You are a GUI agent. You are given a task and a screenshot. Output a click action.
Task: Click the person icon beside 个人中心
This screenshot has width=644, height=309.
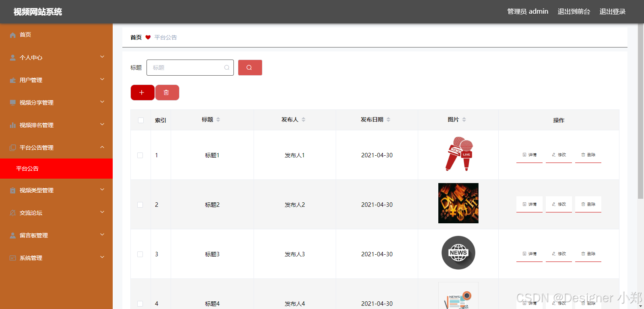(x=13, y=58)
